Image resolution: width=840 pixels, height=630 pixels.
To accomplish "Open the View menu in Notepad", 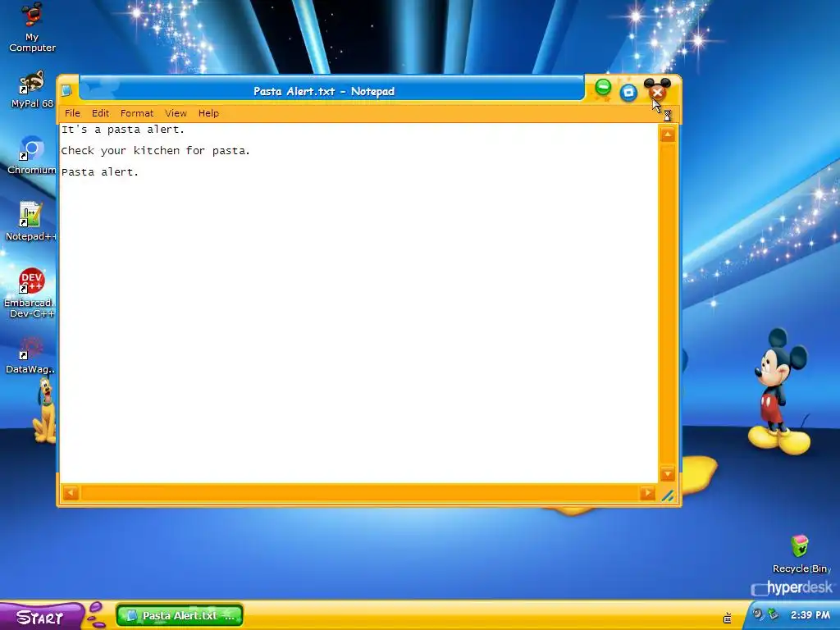I will (x=176, y=113).
